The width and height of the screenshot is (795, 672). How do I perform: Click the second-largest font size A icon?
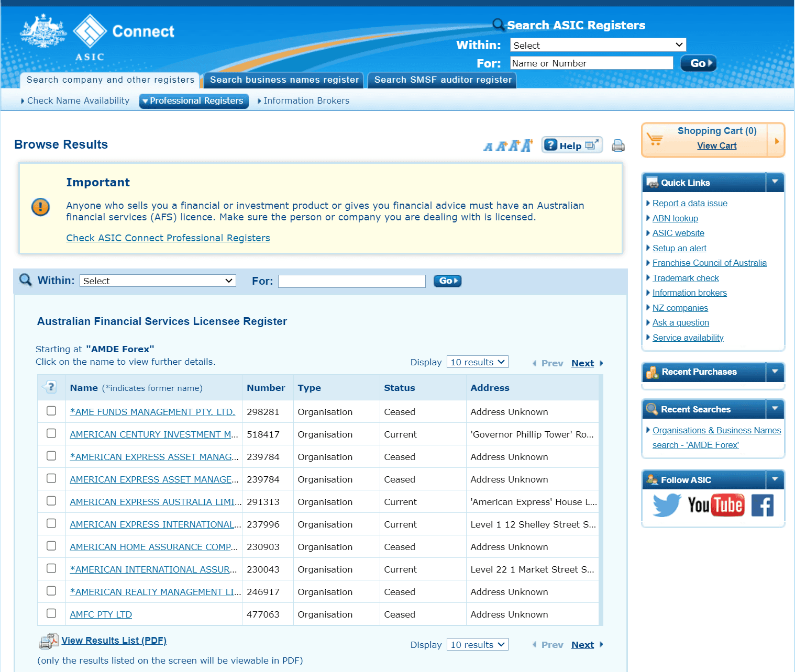tap(514, 146)
